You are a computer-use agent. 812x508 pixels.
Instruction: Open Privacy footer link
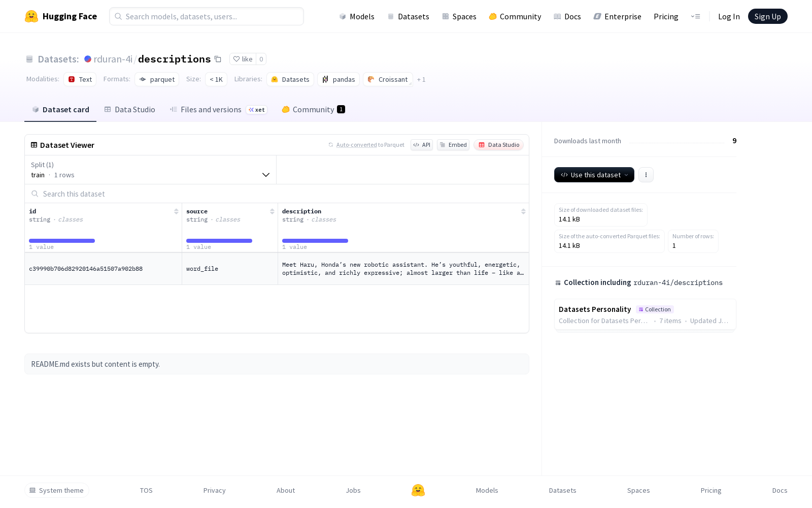coord(215,490)
